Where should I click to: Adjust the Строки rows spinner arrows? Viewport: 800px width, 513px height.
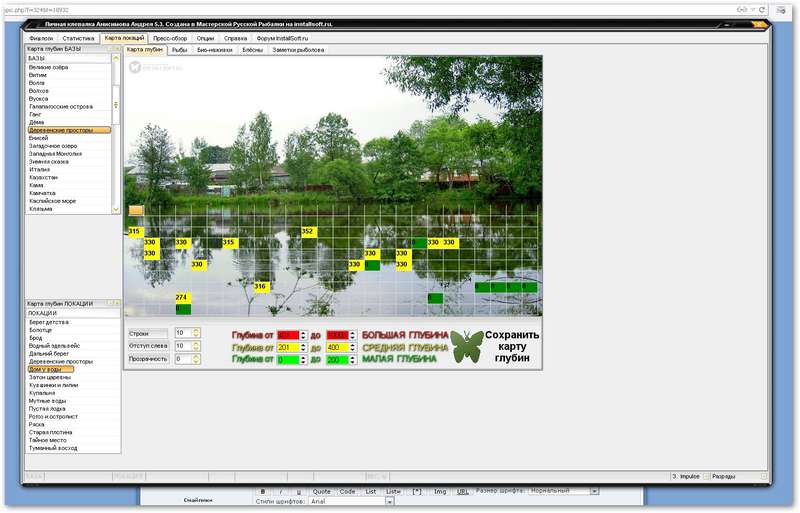[x=196, y=333]
